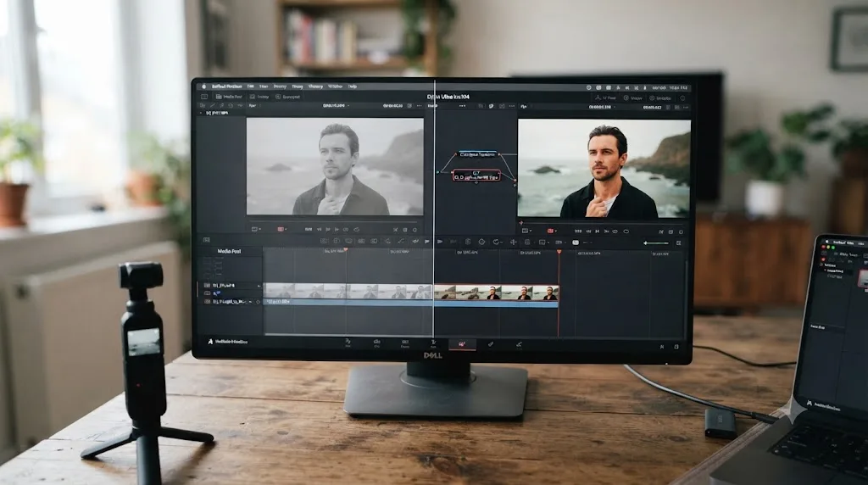This screenshot has height=485, width=868.
Task: Step to previous frame in left viewer
Action: point(320,229)
